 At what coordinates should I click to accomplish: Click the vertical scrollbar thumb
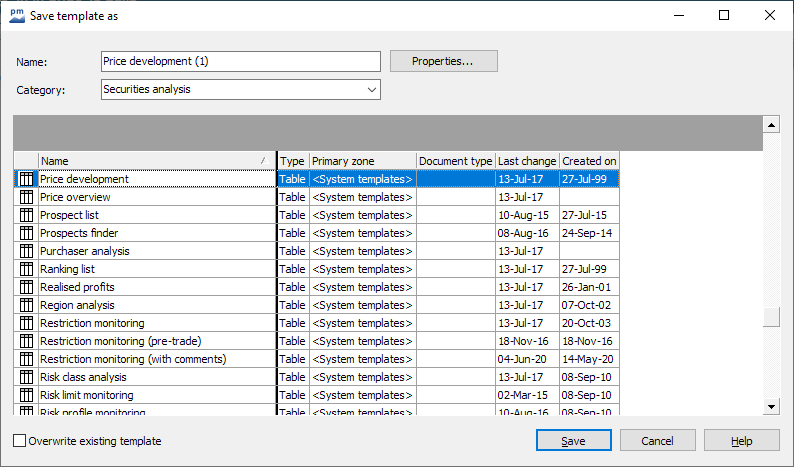pos(771,318)
